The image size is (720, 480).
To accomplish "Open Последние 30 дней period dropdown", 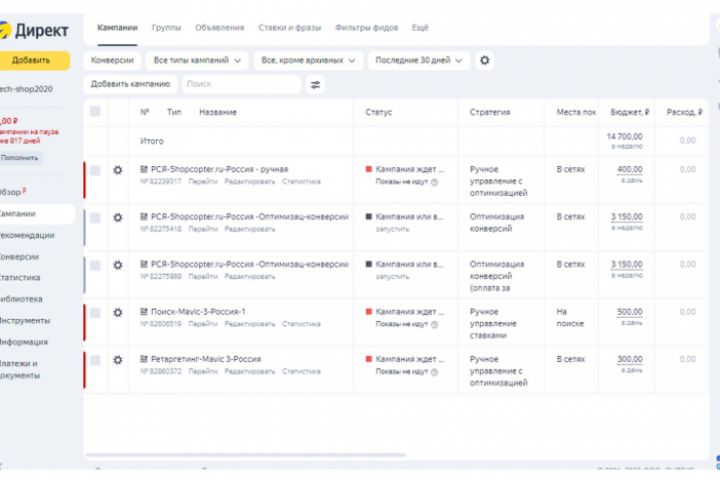I will (x=419, y=61).
